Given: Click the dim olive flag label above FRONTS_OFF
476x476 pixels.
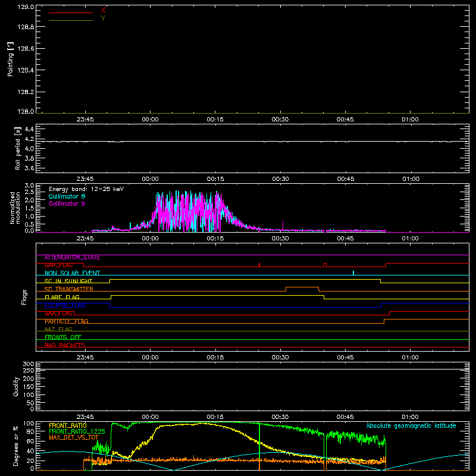Looking at the screenshot, I should 58,329.
